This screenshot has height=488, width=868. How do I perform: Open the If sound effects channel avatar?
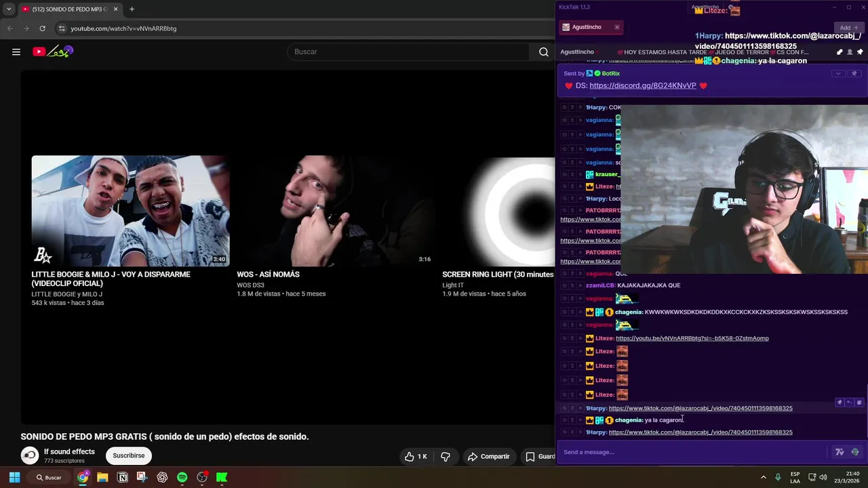point(29,455)
